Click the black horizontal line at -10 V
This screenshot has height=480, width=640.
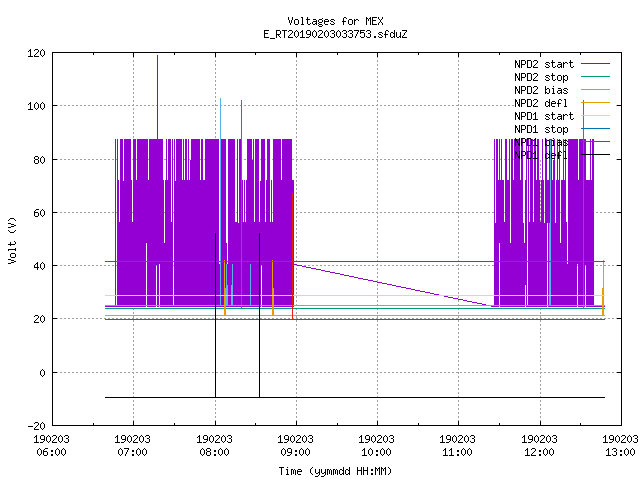coord(355,397)
